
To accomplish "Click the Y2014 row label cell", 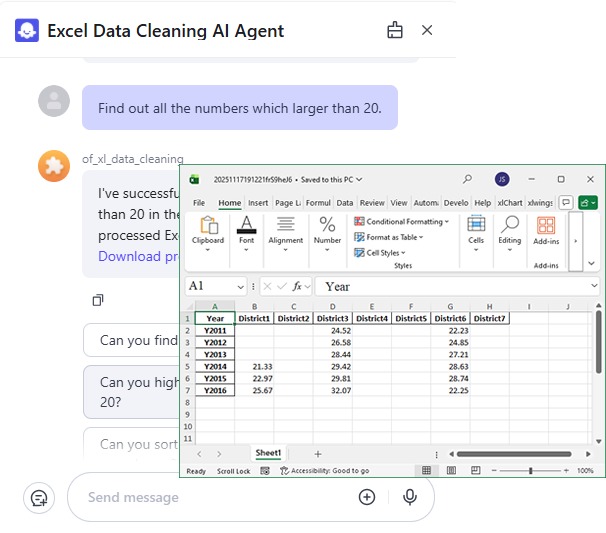I will point(215,366).
